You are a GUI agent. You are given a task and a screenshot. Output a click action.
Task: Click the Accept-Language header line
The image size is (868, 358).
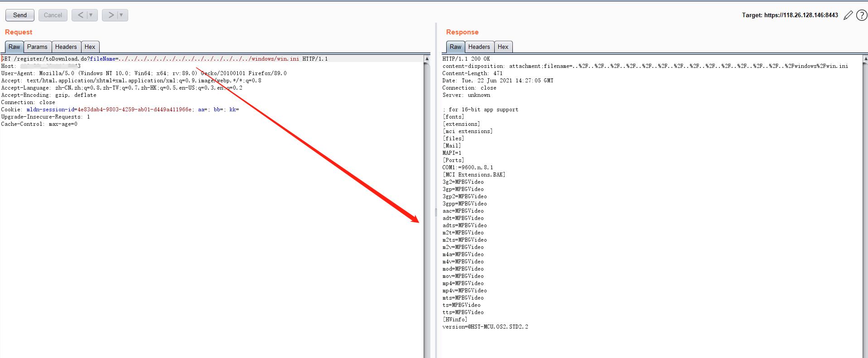click(121, 88)
